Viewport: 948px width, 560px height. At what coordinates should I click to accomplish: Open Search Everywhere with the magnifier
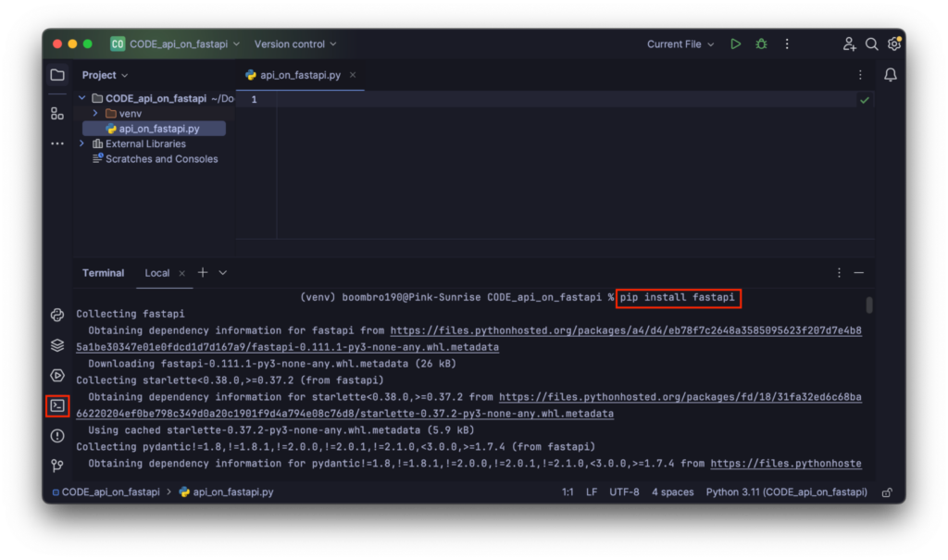point(871,44)
